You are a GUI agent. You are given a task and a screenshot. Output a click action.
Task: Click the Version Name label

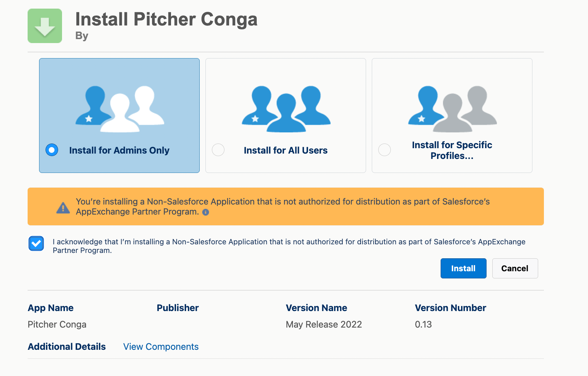point(316,308)
